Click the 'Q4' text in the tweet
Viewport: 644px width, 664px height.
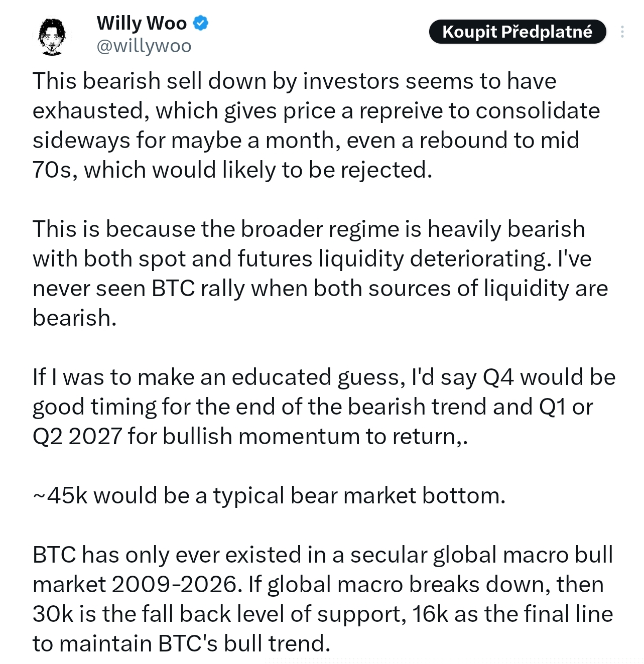[498, 377]
